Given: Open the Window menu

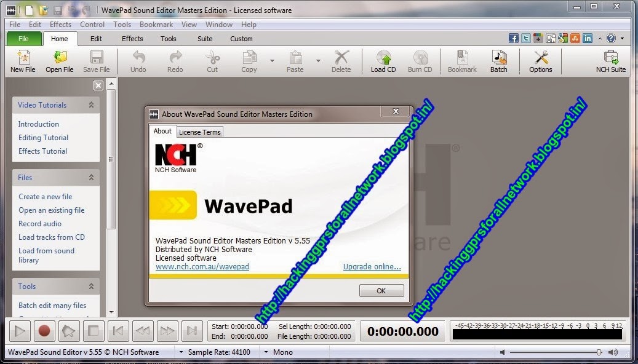Looking at the screenshot, I should [219, 25].
